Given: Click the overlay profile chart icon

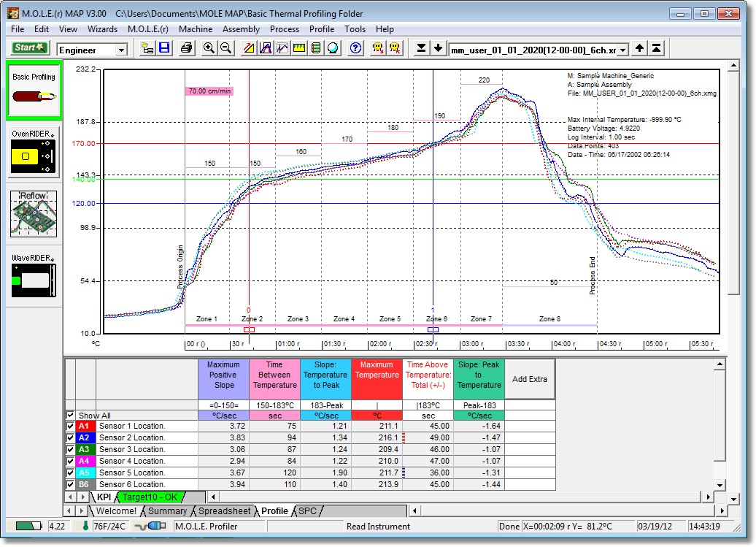Looking at the screenshot, I should coord(282,47).
